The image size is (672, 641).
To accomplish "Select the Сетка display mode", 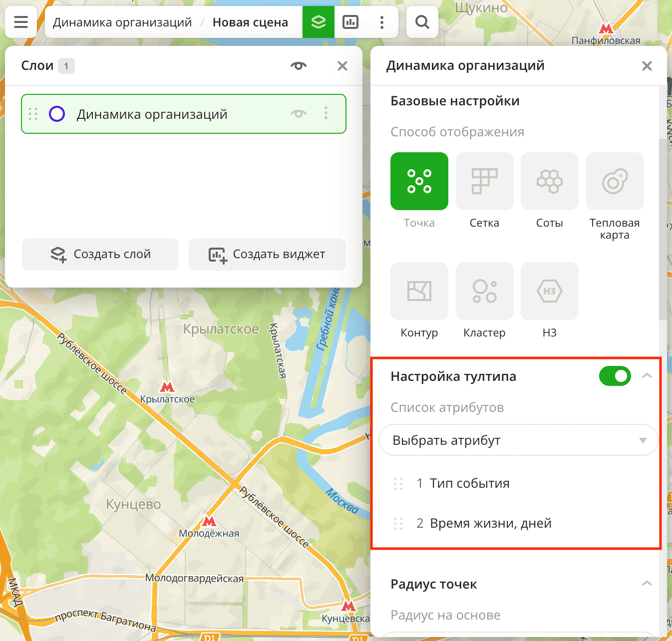I will click(484, 181).
